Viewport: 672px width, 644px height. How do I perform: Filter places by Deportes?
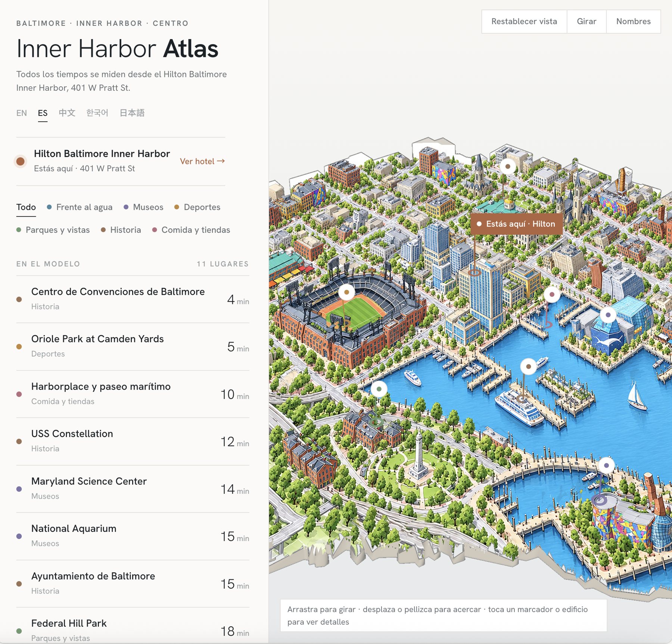197,207
